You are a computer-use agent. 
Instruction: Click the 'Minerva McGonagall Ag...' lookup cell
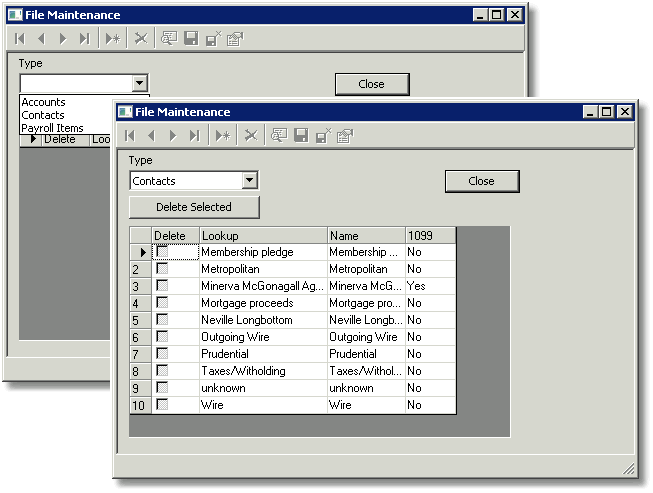tap(262, 286)
